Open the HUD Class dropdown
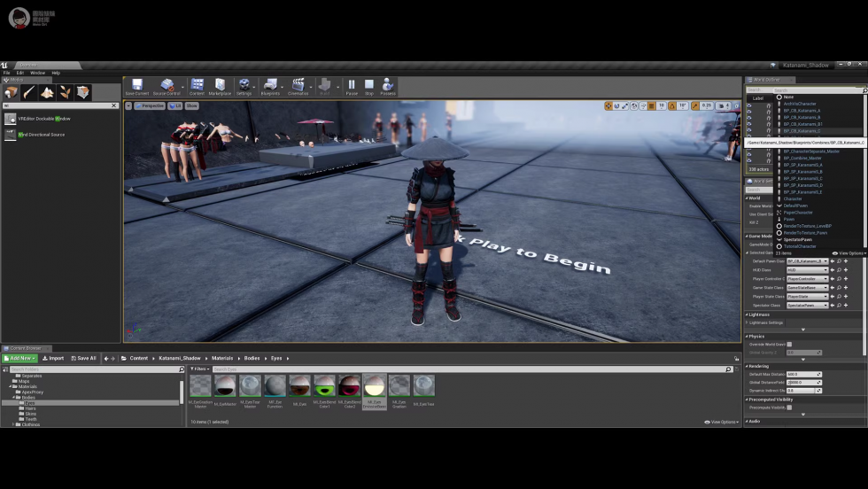 (808, 269)
